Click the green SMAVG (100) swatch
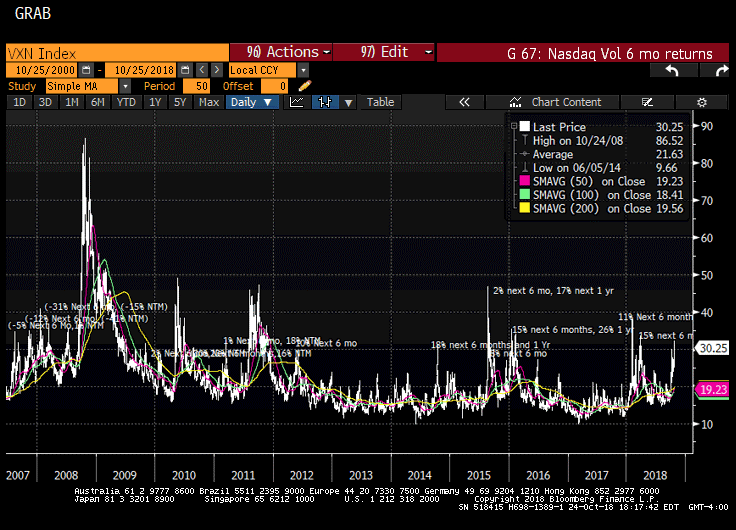The image size is (736, 530). [x=525, y=194]
